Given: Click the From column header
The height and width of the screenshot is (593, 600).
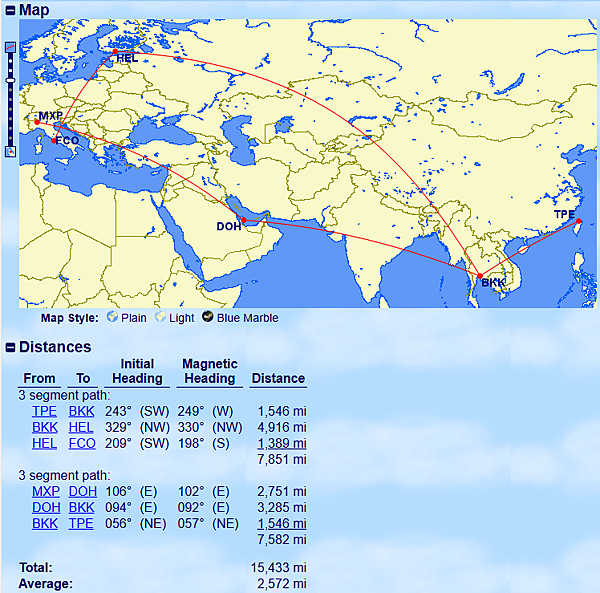Looking at the screenshot, I should [x=39, y=378].
